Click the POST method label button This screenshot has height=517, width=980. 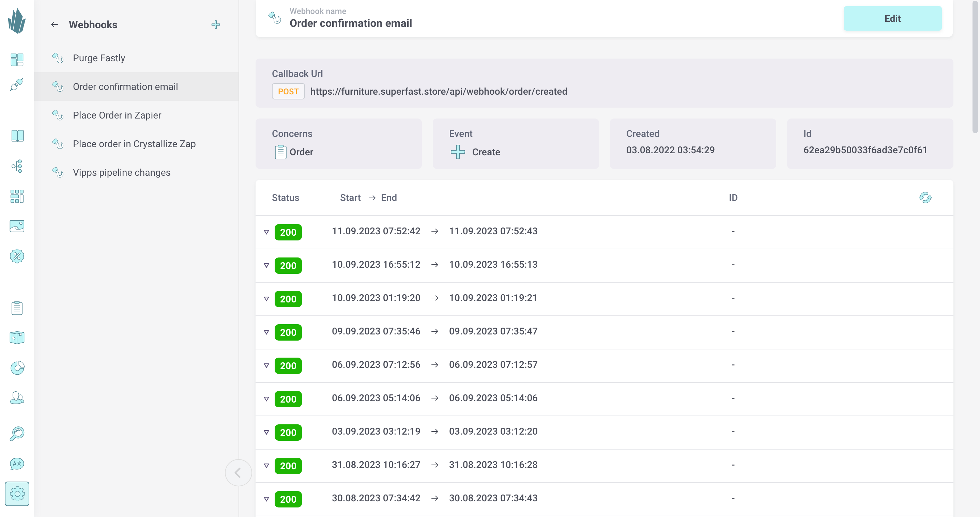tap(288, 91)
